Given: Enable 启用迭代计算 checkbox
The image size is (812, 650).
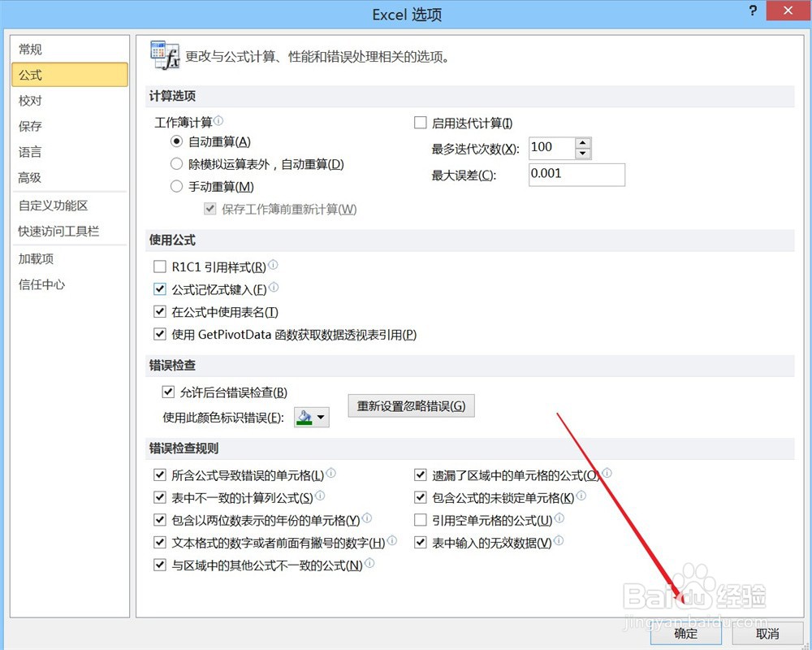Looking at the screenshot, I should (x=421, y=123).
